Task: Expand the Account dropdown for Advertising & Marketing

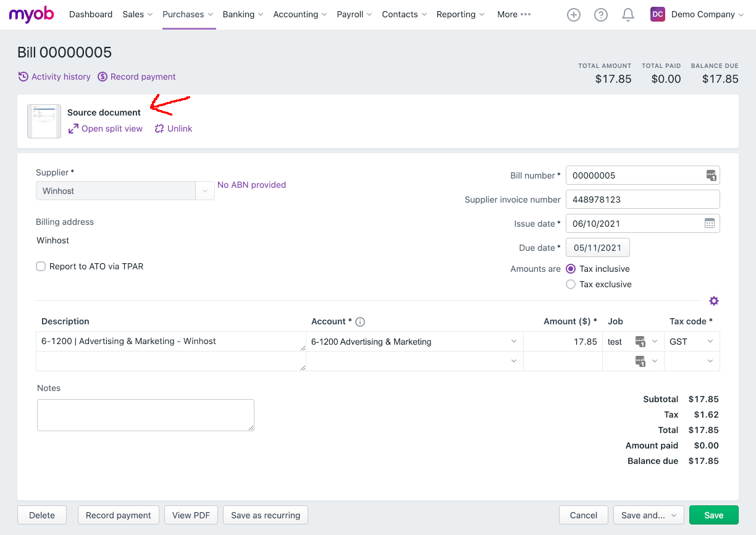Action: (x=513, y=341)
